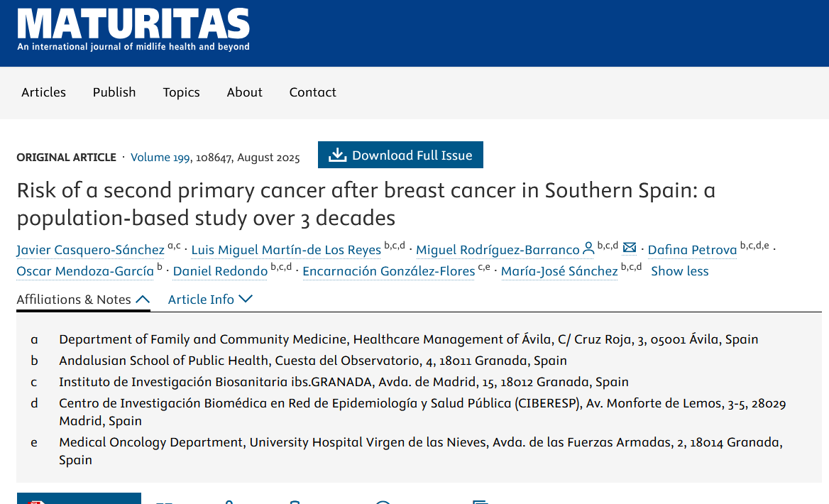Open the Articles menu
Screen dimensions: 829x504
43,92
